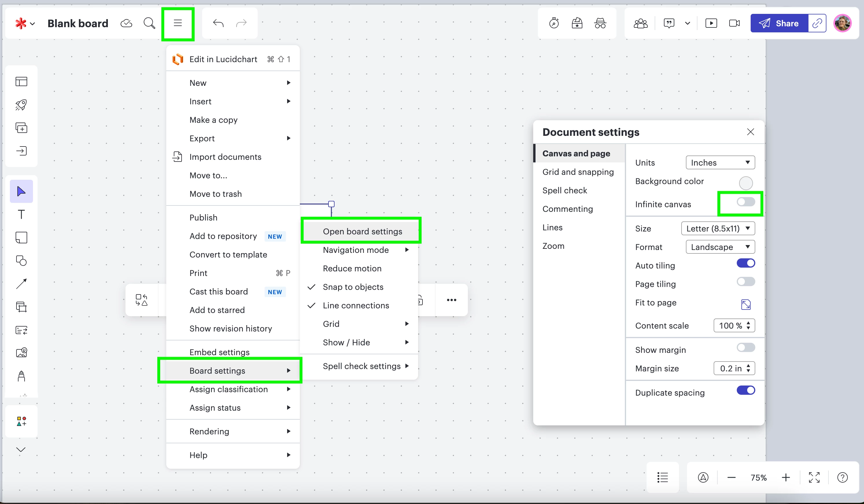Select the line drawing tool

pos(21,284)
